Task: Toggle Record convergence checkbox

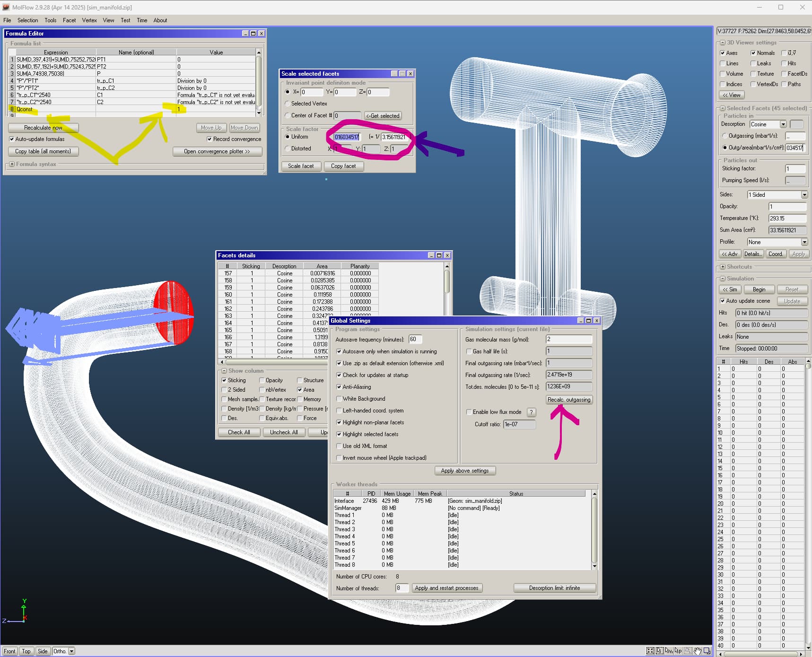Action: click(x=209, y=139)
